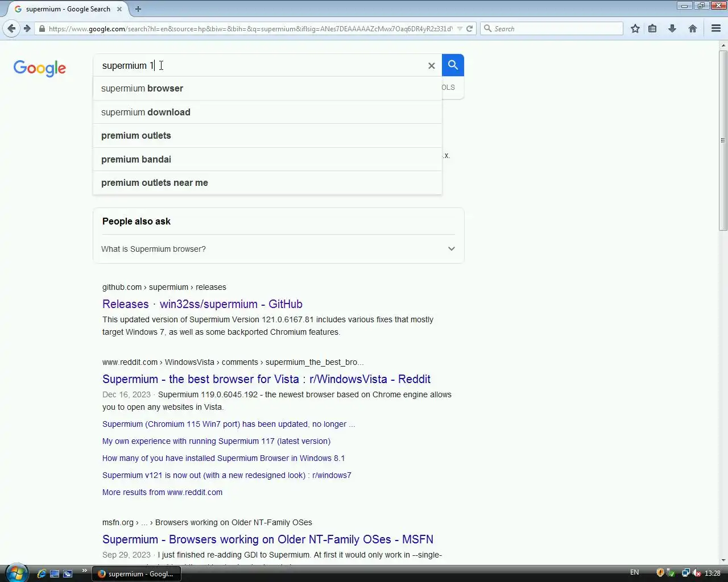Go forward with the forward arrow

pos(27,28)
